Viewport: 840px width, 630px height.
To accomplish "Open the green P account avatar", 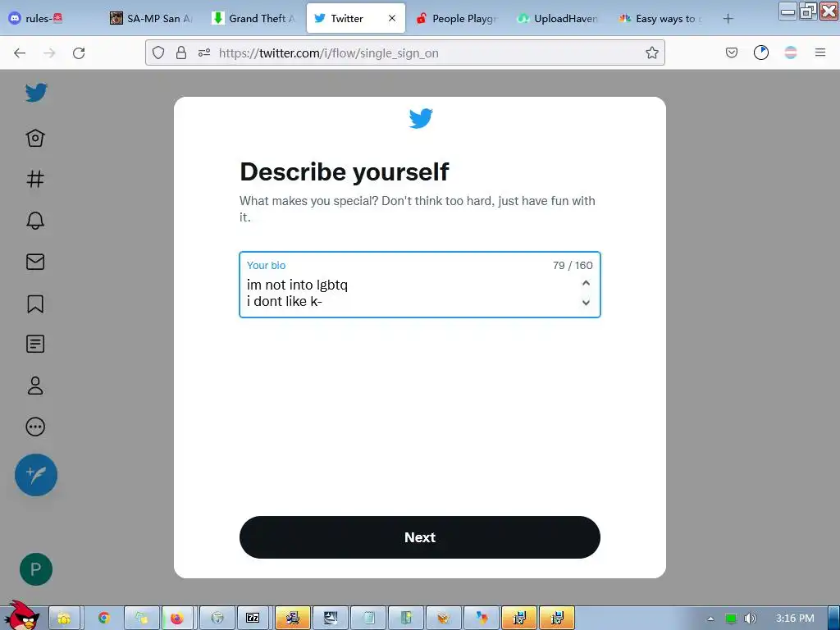I will coord(36,569).
